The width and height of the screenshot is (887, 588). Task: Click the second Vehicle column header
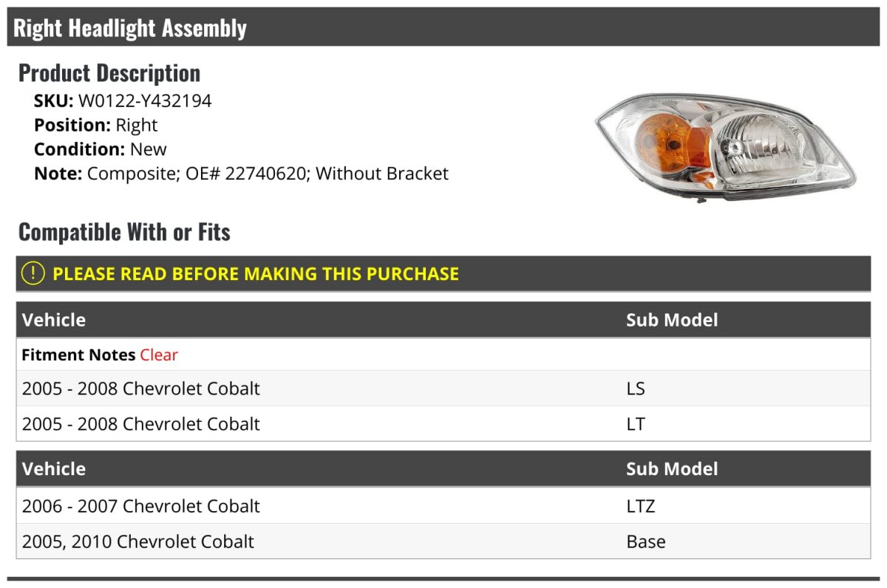click(x=54, y=468)
